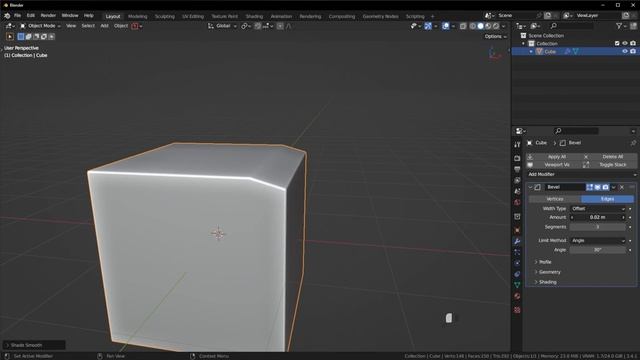
Task: Open the World properties tab
Action: point(517,202)
